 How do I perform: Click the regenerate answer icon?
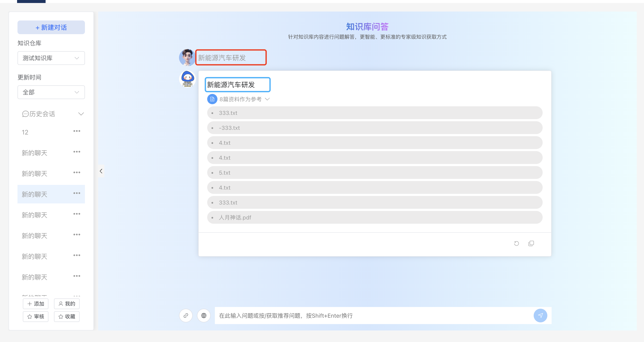(516, 243)
